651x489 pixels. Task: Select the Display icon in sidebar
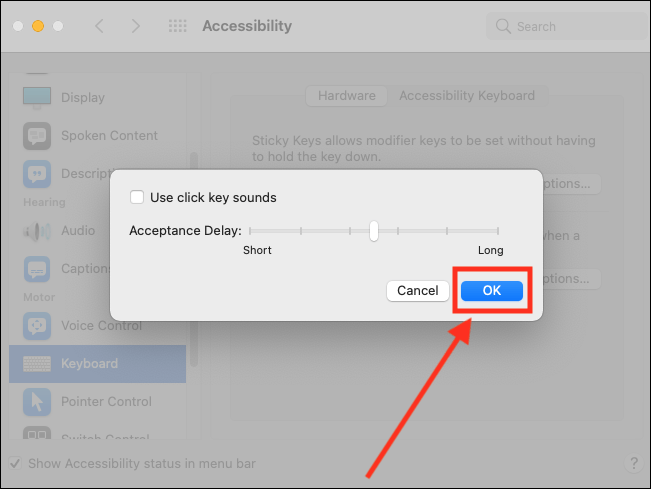pyautogui.click(x=37, y=98)
